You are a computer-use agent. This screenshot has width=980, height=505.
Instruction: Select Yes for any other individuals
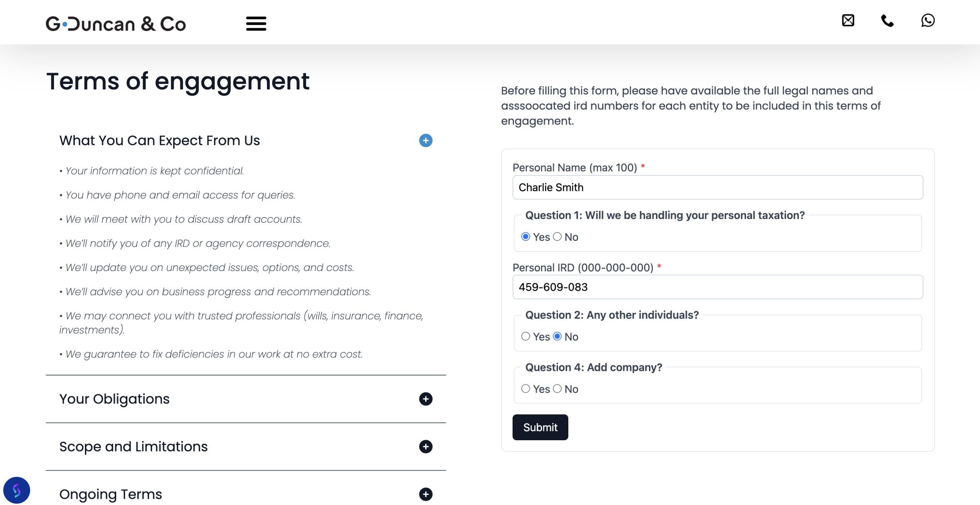coord(525,337)
